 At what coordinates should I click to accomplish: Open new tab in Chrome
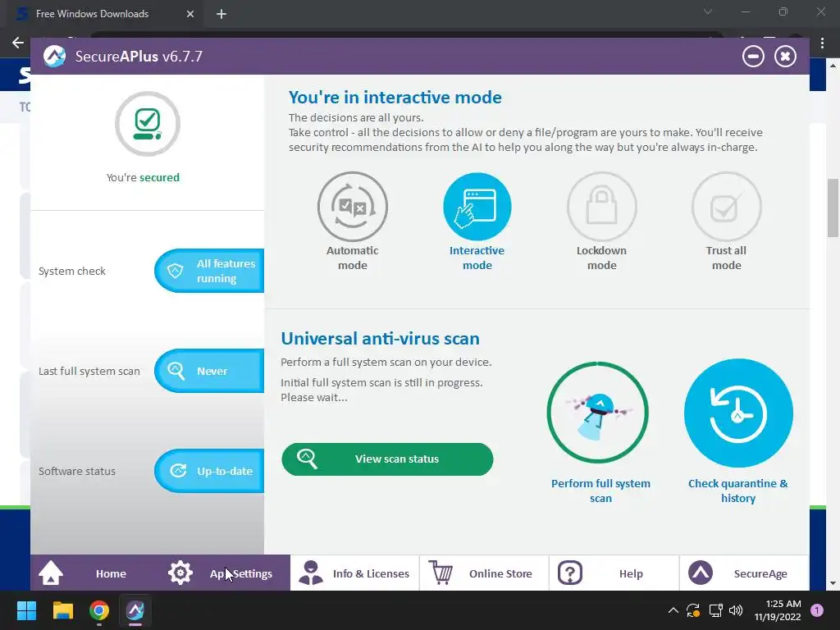pyautogui.click(x=221, y=14)
